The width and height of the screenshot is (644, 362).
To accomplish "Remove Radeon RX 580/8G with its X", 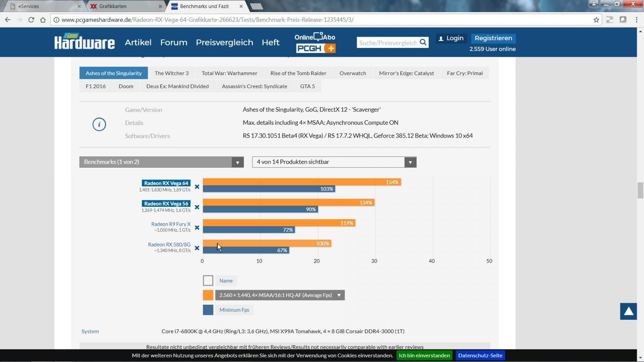I will tap(197, 248).
